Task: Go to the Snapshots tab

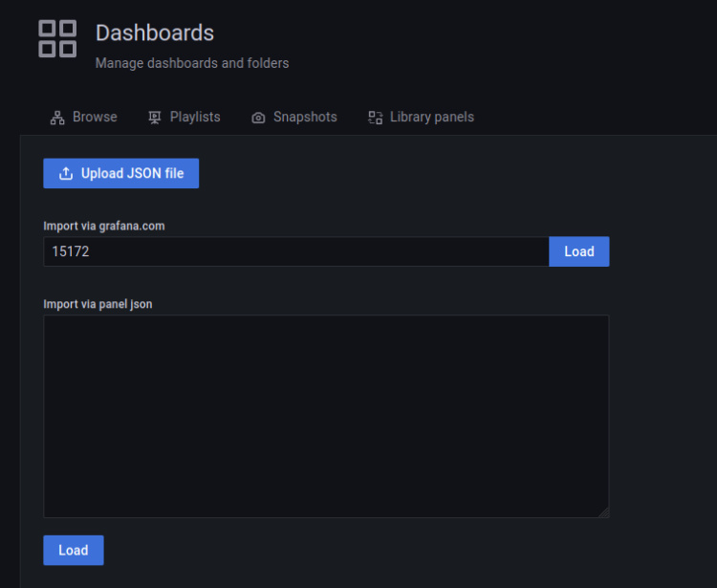Action: [305, 118]
